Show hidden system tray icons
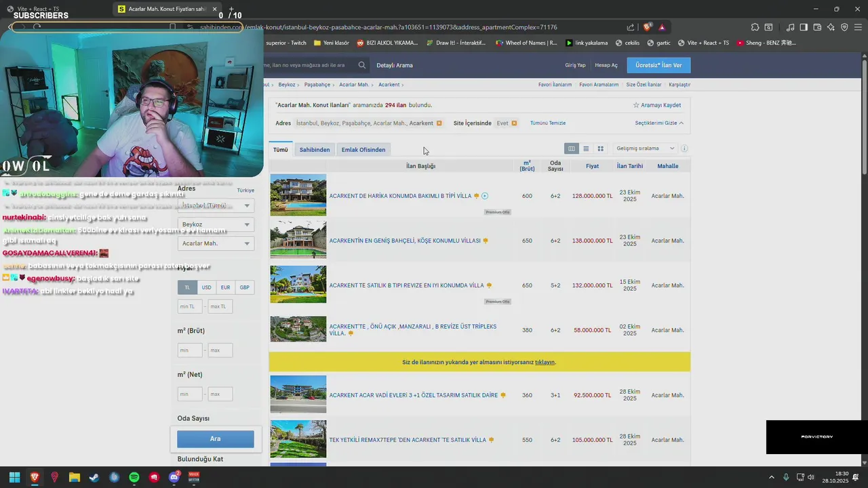The width and height of the screenshot is (868, 488). [771, 477]
